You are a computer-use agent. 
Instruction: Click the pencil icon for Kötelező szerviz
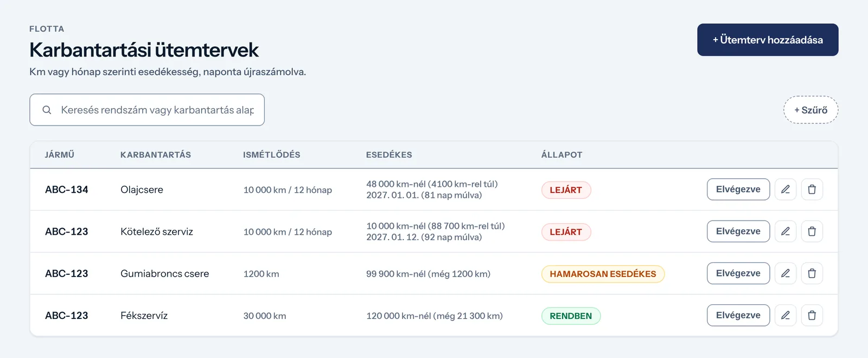(x=785, y=231)
